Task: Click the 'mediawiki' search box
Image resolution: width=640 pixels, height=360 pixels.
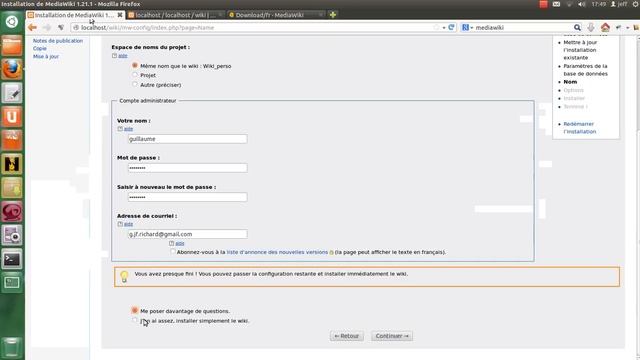Action: coord(522,27)
